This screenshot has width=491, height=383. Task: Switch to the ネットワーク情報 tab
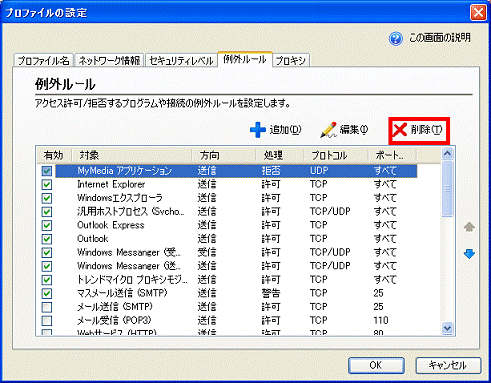point(109,60)
